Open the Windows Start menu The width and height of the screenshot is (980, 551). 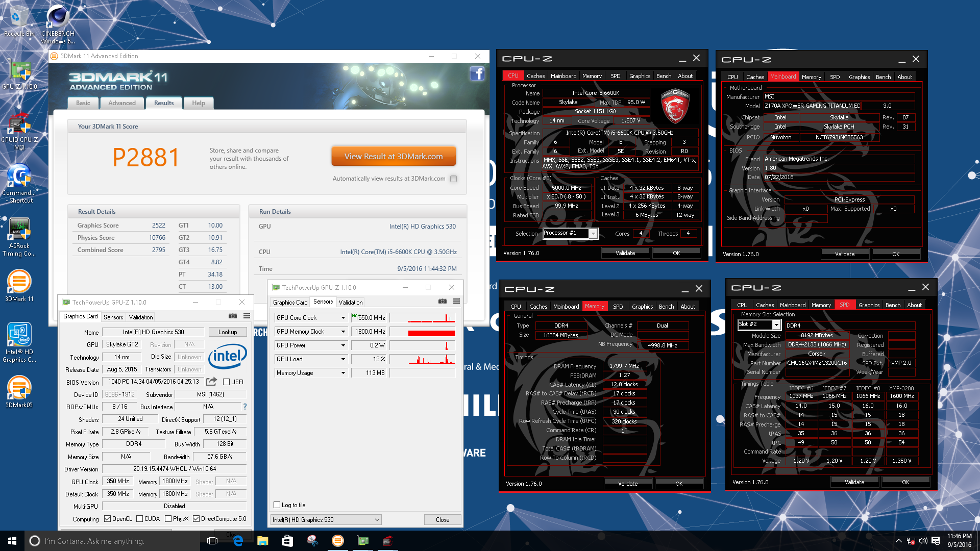tap(12, 541)
